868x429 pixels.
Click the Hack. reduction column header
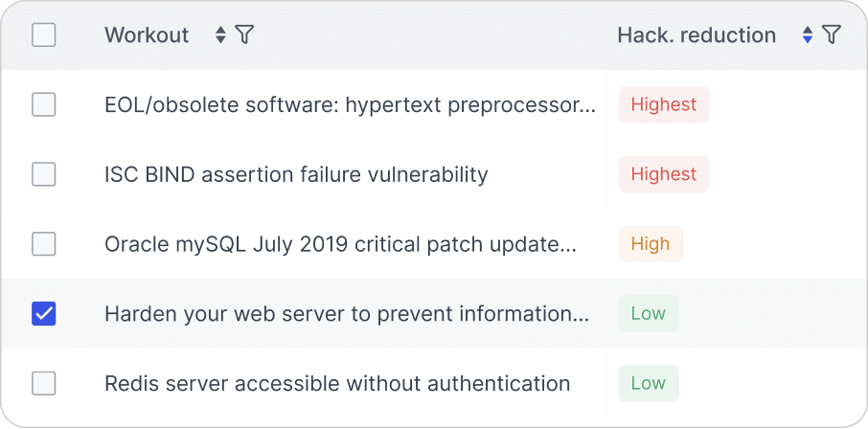[x=697, y=34]
